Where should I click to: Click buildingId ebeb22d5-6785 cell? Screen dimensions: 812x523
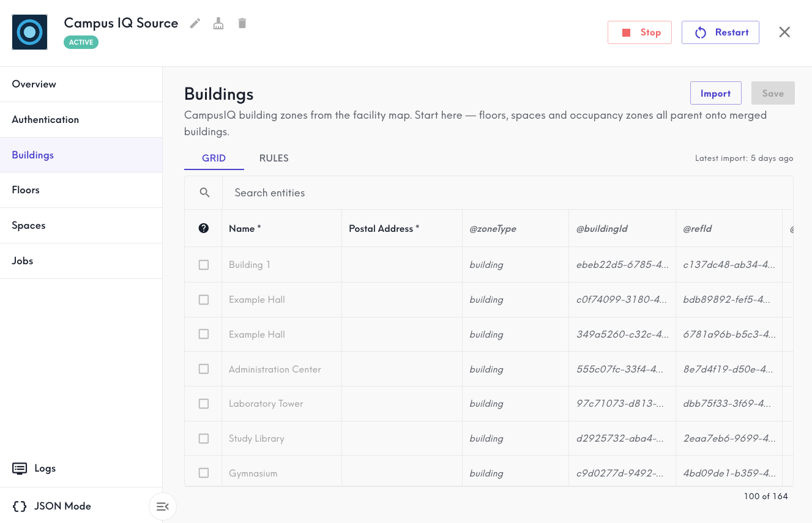(x=622, y=265)
